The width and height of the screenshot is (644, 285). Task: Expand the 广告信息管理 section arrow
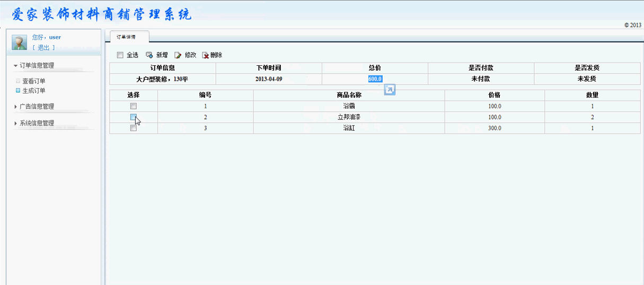pyautogui.click(x=15, y=107)
